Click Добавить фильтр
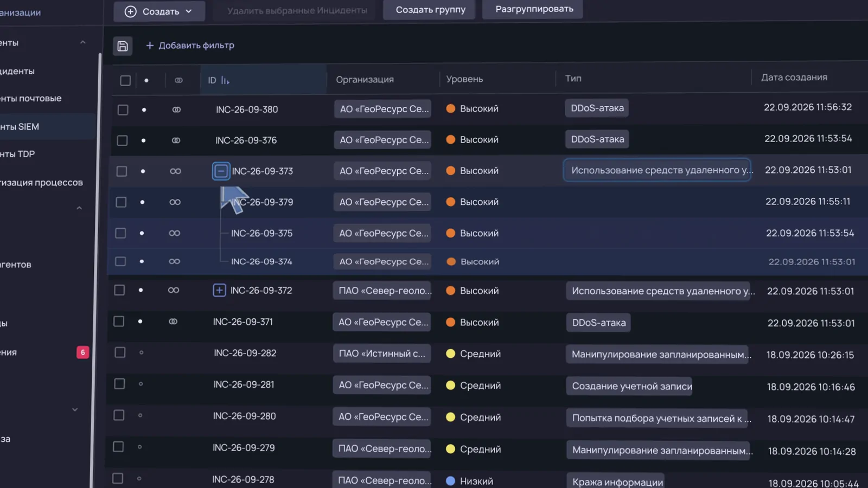This screenshot has width=868, height=488. 190,46
